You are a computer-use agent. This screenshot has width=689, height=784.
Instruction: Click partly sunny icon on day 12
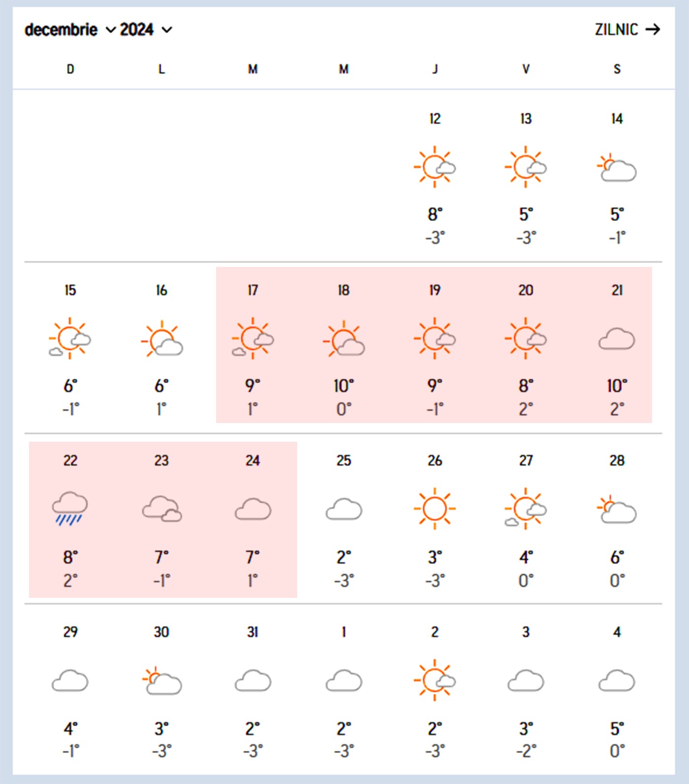(435, 167)
